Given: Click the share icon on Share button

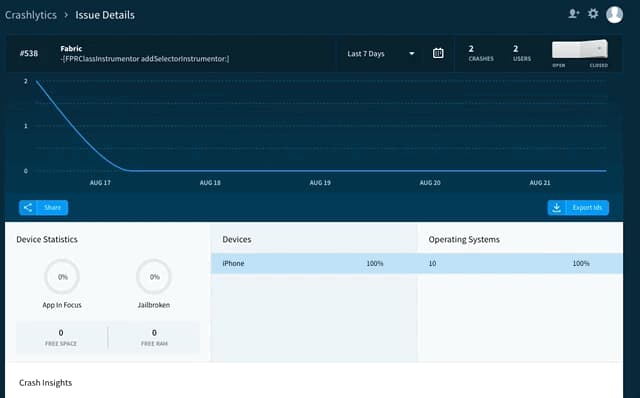Looking at the screenshot, I should tap(28, 207).
